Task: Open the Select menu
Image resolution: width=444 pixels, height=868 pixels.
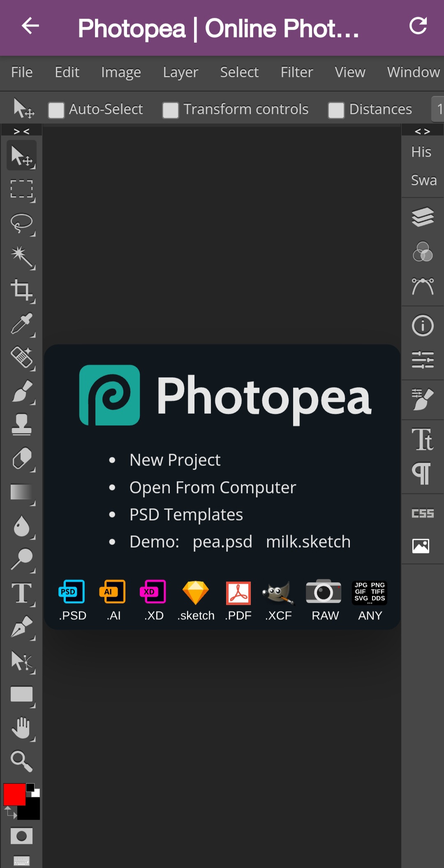Action: 239,72
